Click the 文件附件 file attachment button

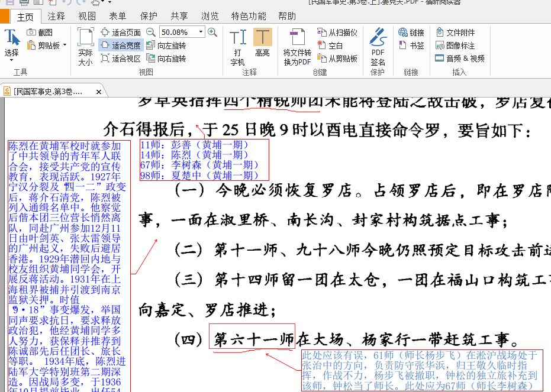pyautogui.click(x=455, y=33)
